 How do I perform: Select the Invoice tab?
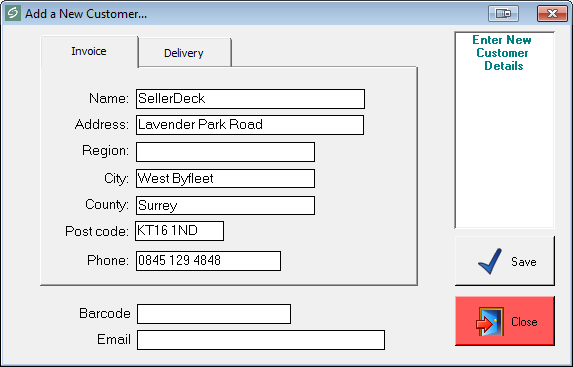89,51
